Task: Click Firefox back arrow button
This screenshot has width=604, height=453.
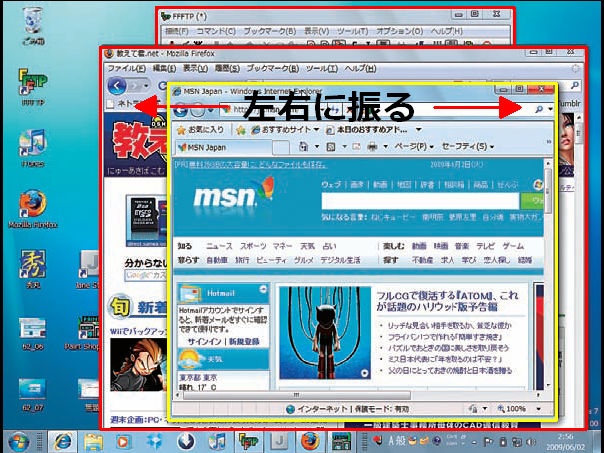Action: coord(117,86)
